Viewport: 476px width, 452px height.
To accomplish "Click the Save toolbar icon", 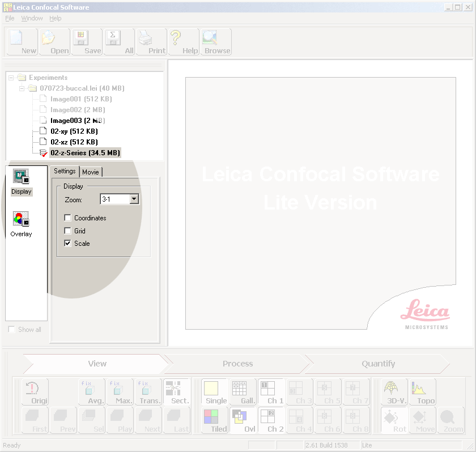I will [87, 42].
